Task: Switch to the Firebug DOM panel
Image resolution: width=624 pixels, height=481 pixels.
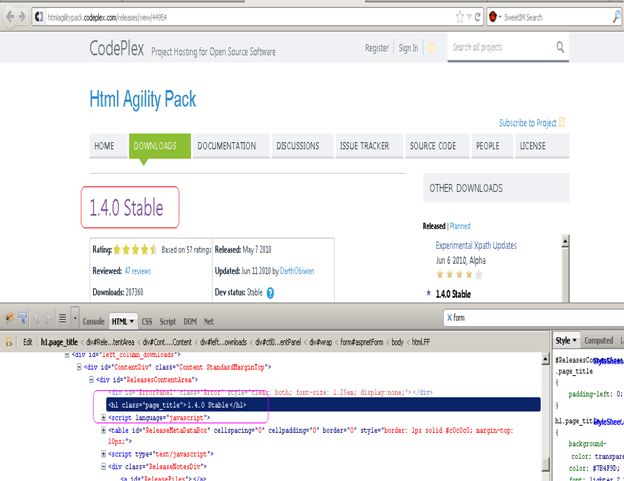Action: tap(190, 321)
